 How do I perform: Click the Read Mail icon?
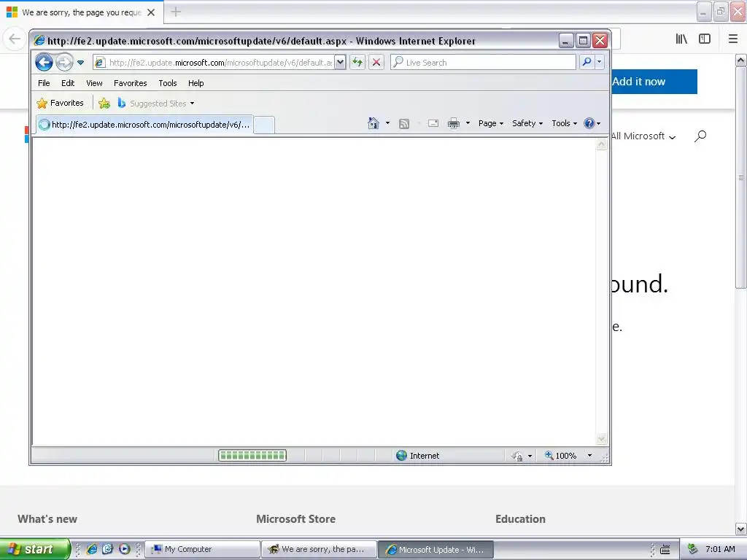pyautogui.click(x=433, y=123)
